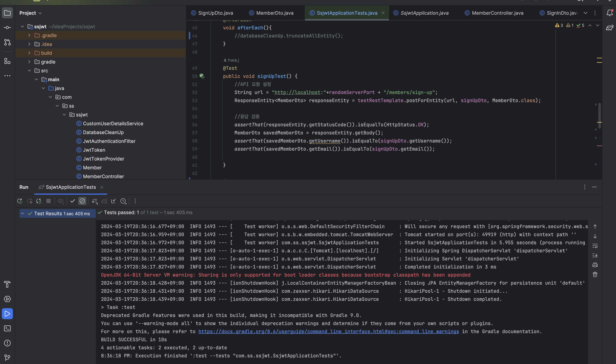Open the test history clock icon
The image size is (616, 364).
pos(123,201)
